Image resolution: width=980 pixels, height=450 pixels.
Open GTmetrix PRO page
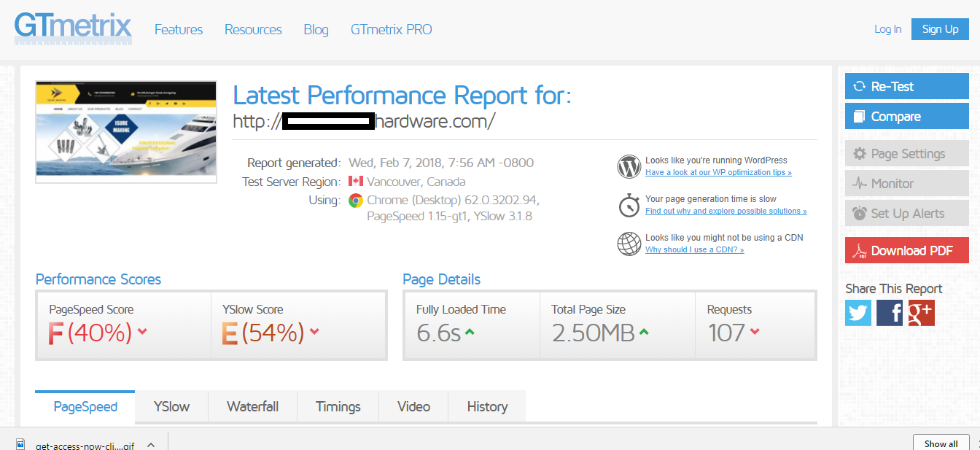click(x=391, y=30)
